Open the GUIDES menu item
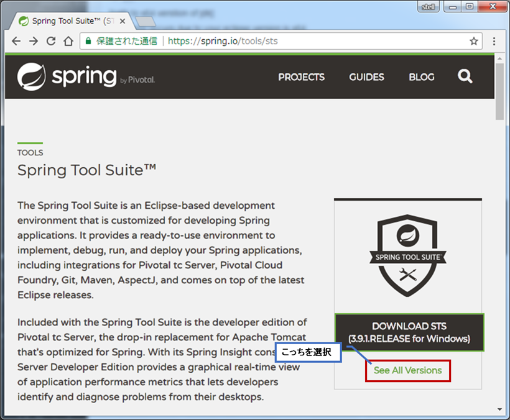 tap(366, 77)
